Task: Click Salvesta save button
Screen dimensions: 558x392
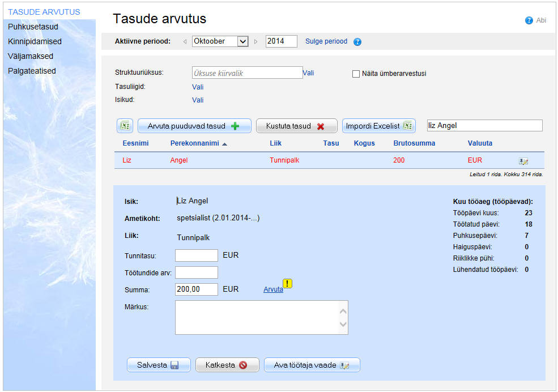Action: (158, 365)
